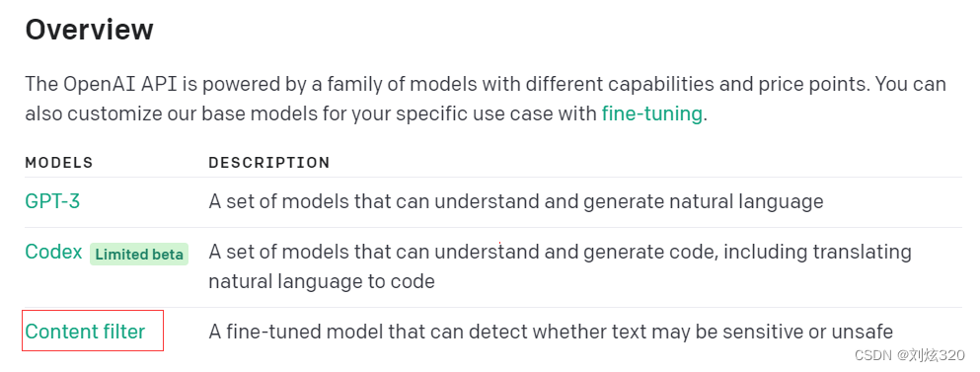980x372 pixels.
Task: Click the Limited beta badge
Action: coord(139,255)
